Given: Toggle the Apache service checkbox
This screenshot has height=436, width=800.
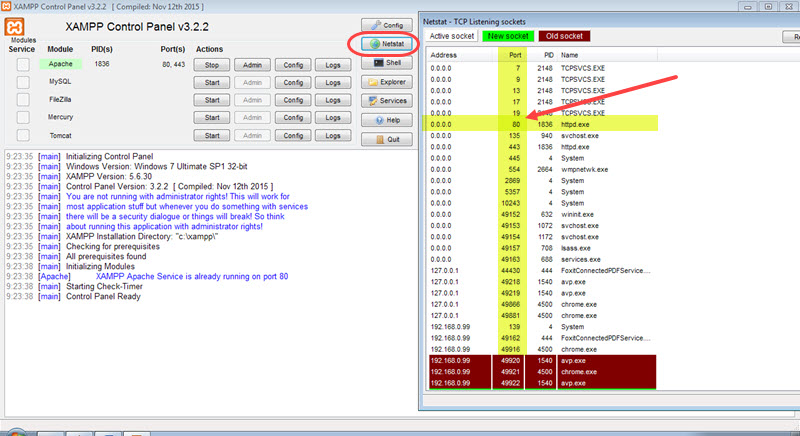Looking at the screenshot, I should pyautogui.click(x=23, y=64).
